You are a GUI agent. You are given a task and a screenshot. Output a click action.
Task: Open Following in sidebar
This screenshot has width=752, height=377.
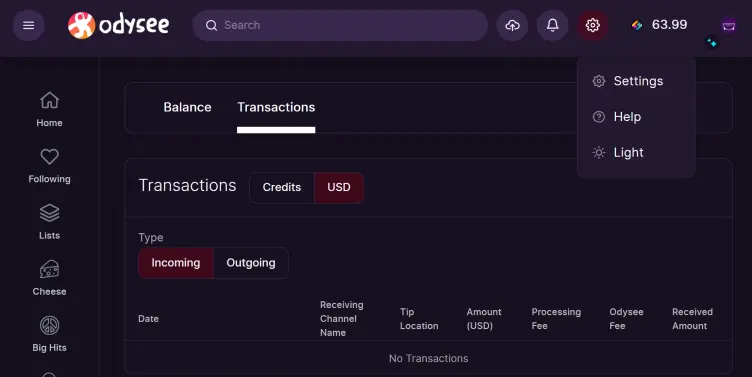49,166
